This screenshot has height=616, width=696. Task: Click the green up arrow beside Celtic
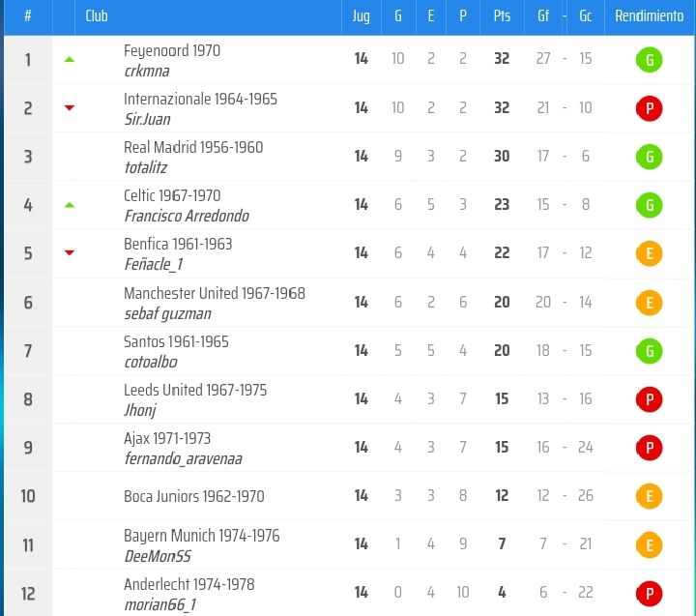coord(70,205)
